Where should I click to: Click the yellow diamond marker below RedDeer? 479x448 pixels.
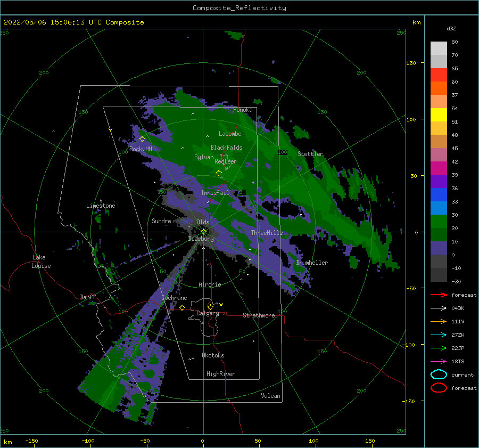(x=219, y=173)
